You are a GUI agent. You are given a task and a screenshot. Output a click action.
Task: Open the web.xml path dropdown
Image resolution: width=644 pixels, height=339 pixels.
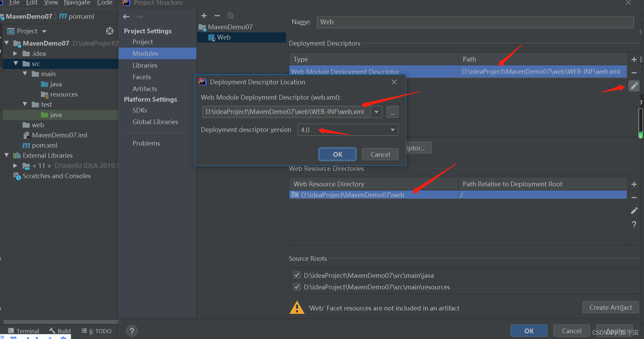pos(377,112)
